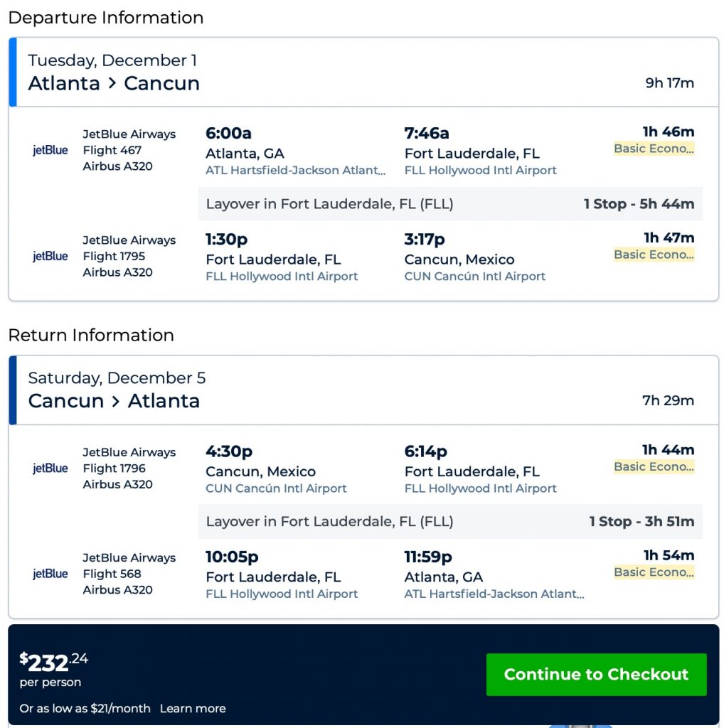Click Basic Economy fare label for Flight 467
Screen dimensions: 724x728
coord(654,149)
